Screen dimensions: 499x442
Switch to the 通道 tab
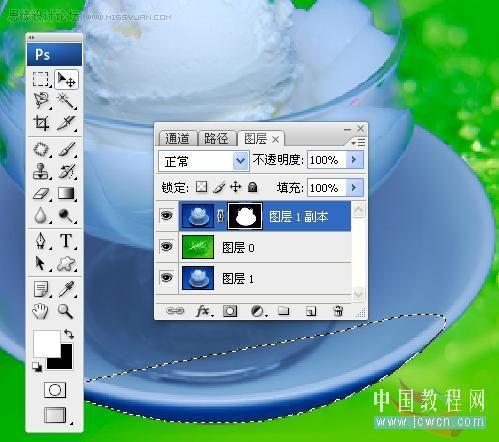point(177,138)
